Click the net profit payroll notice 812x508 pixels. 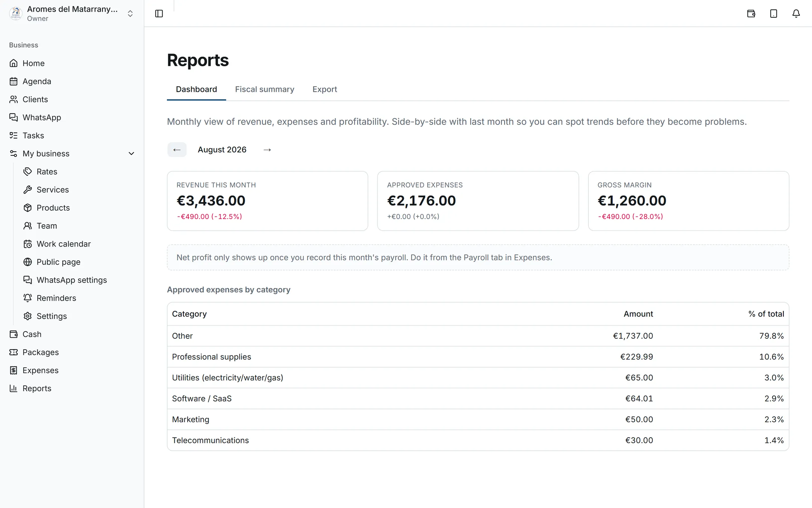click(x=478, y=257)
